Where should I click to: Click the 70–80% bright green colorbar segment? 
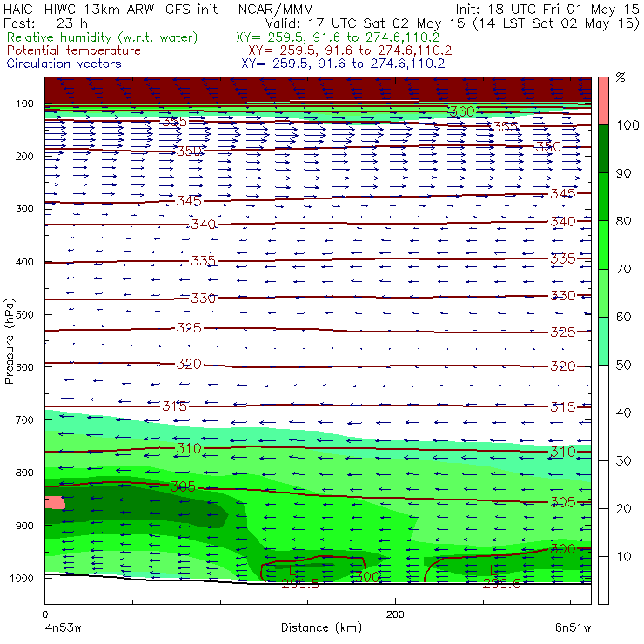click(x=603, y=245)
